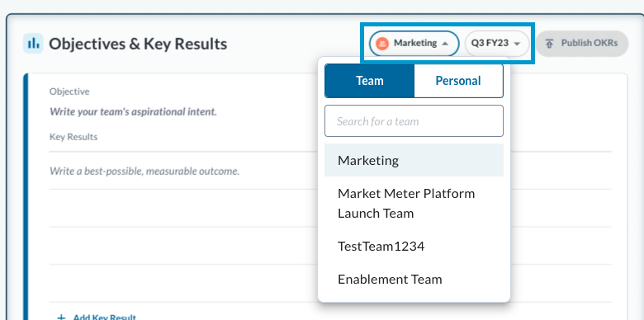
Task: Click the Marketing team selector pill
Action: (414, 44)
